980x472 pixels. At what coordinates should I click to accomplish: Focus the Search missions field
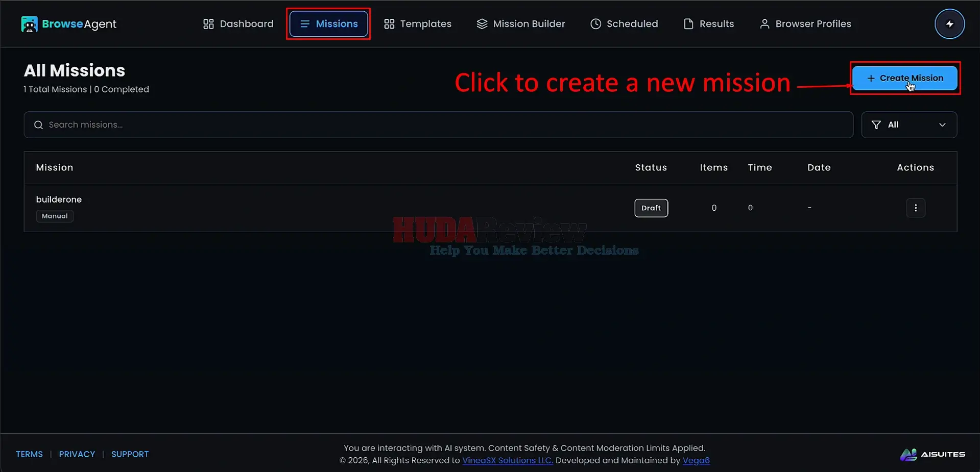click(x=438, y=125)
